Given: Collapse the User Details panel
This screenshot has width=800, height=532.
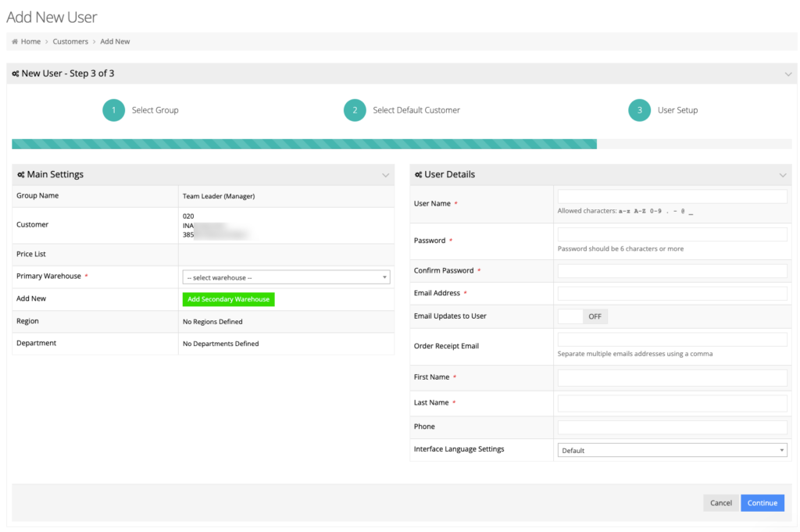Looking at the screenshot, I should 783,175.
